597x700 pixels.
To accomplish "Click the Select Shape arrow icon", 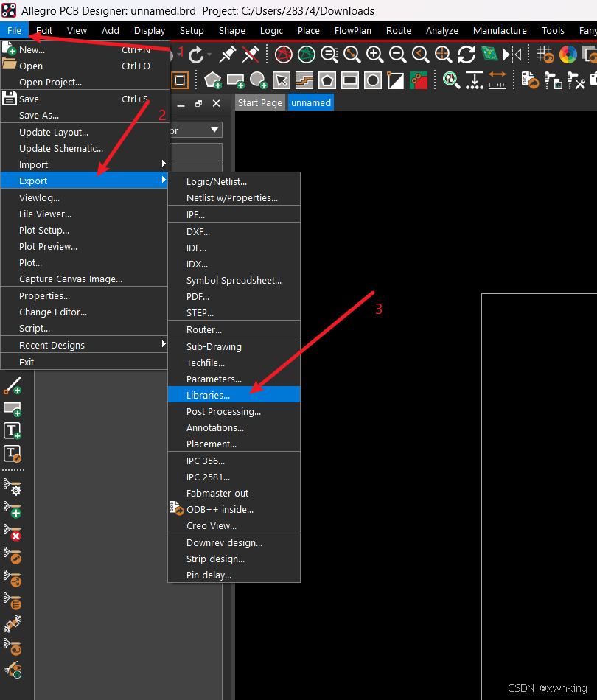I will 282,81.
